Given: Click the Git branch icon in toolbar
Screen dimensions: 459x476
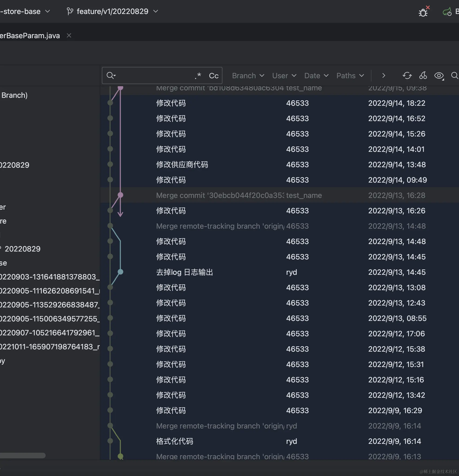Looking at the screenshot, I should [x=70, y=11].
